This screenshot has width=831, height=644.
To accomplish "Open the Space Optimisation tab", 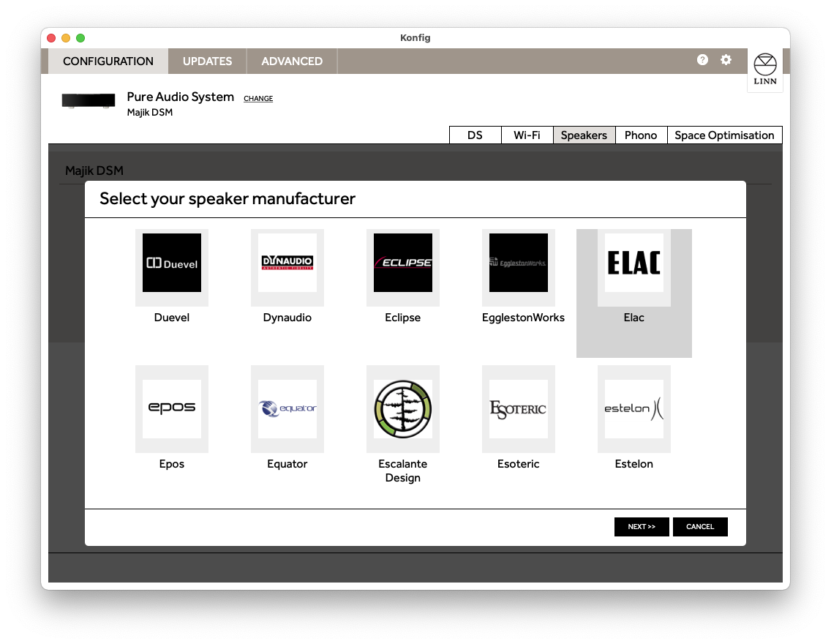I will [724, 135].
